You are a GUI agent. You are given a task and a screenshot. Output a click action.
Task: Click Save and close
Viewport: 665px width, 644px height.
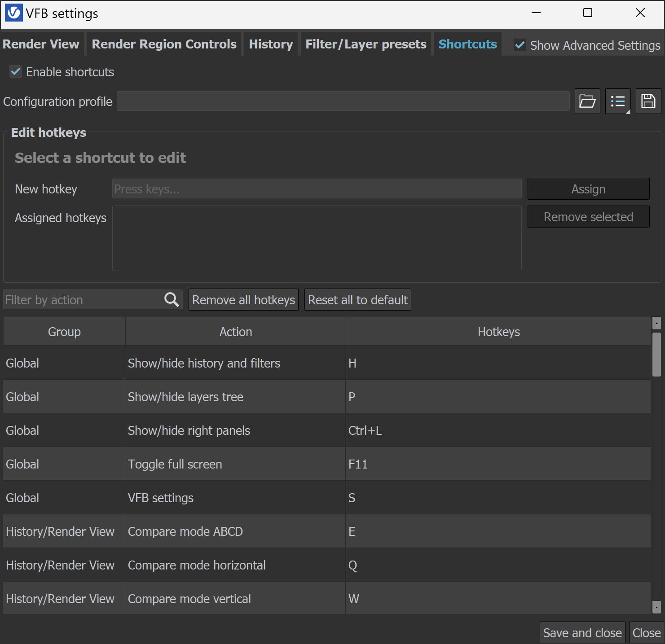582,633
